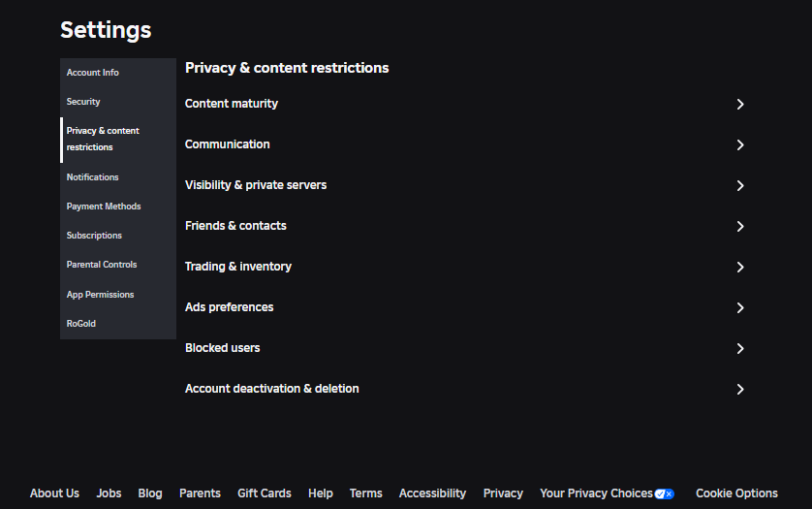Image resolution: width=812 pixels, height=509 pixels.
Task: Open Visibility & private servers chevron
Action: click(740, 185)
